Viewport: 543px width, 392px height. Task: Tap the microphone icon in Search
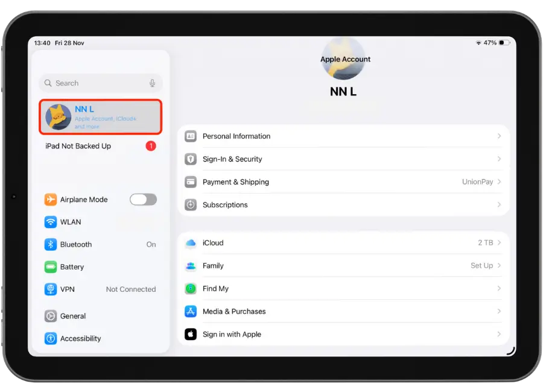click(x=153, y=83)
